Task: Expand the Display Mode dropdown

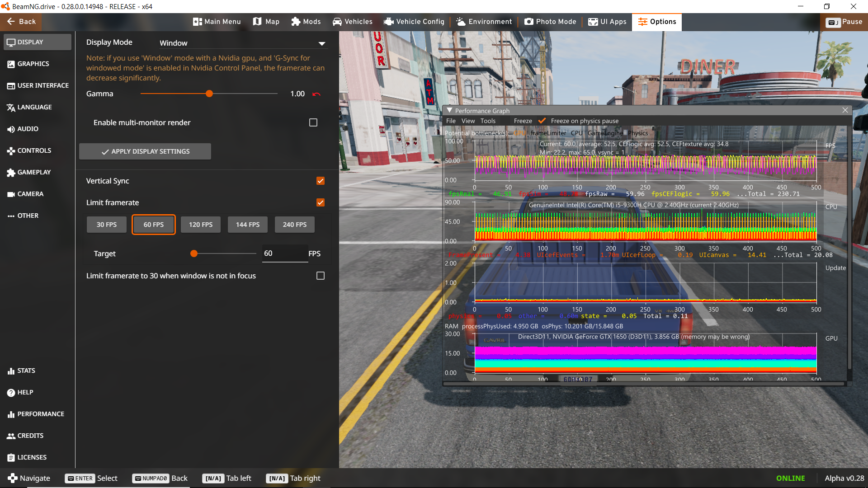Action: click(322, 43)
